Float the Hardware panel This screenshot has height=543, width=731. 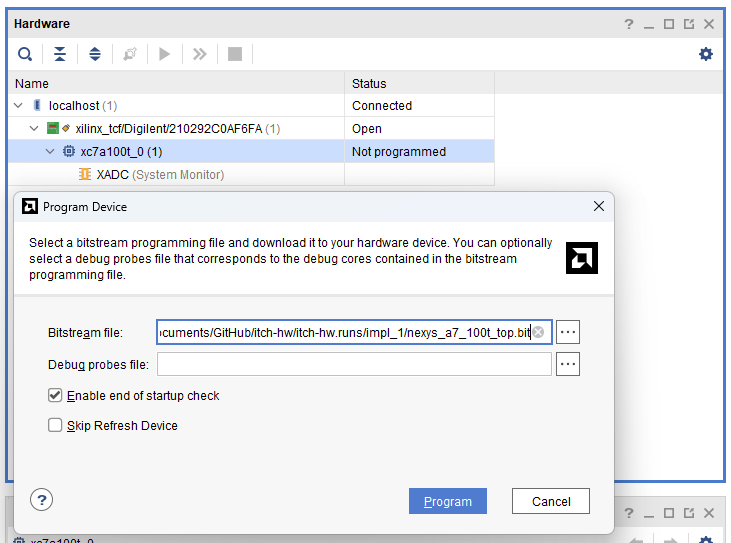[689, 24]
